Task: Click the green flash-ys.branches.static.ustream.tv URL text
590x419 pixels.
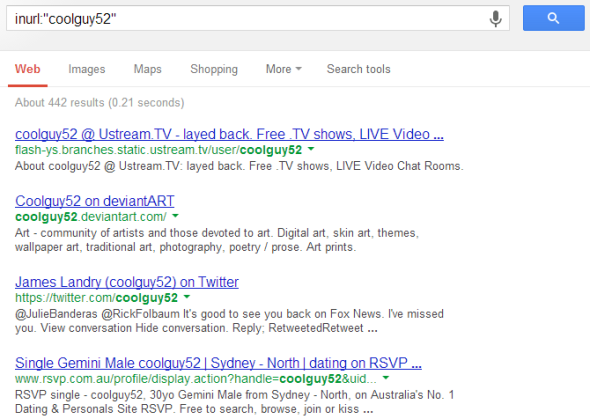Action: [158, 150]
